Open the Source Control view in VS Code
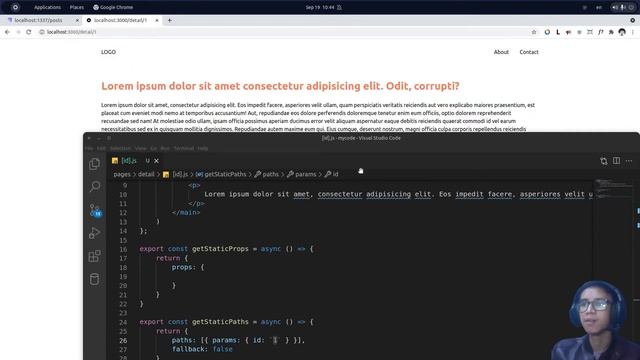 (95, 210)
